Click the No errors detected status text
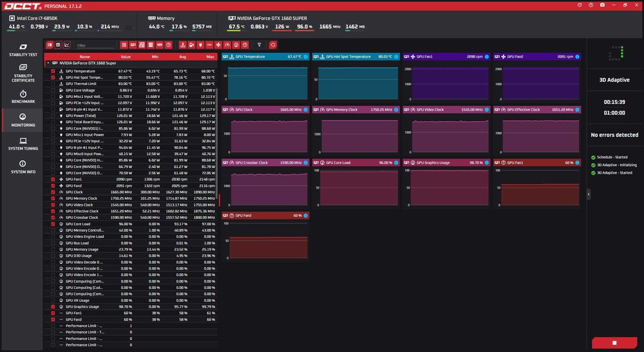The width and height of the screenshot is (644, 352). point(614,135)
